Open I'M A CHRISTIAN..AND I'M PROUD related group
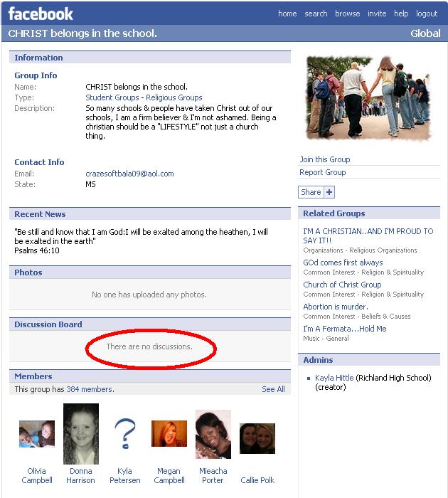Screen dimensions: 448x498 tap(368, 235)
